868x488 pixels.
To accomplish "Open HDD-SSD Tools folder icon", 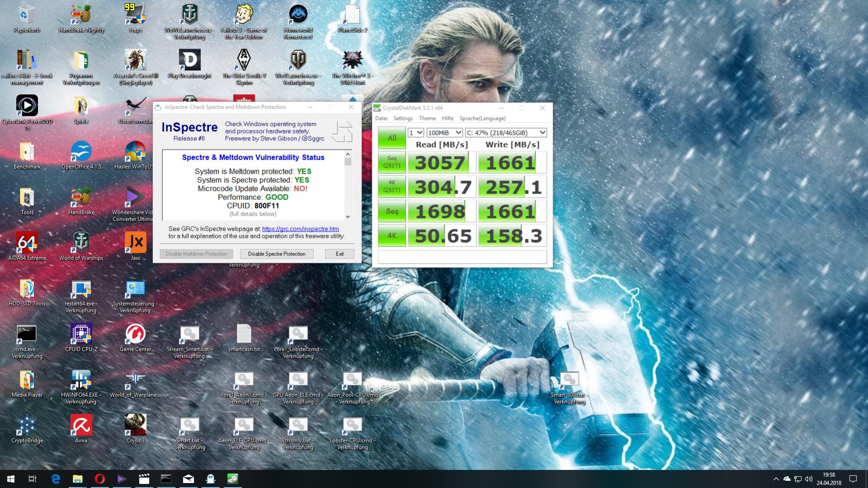I will coord(27,292).
